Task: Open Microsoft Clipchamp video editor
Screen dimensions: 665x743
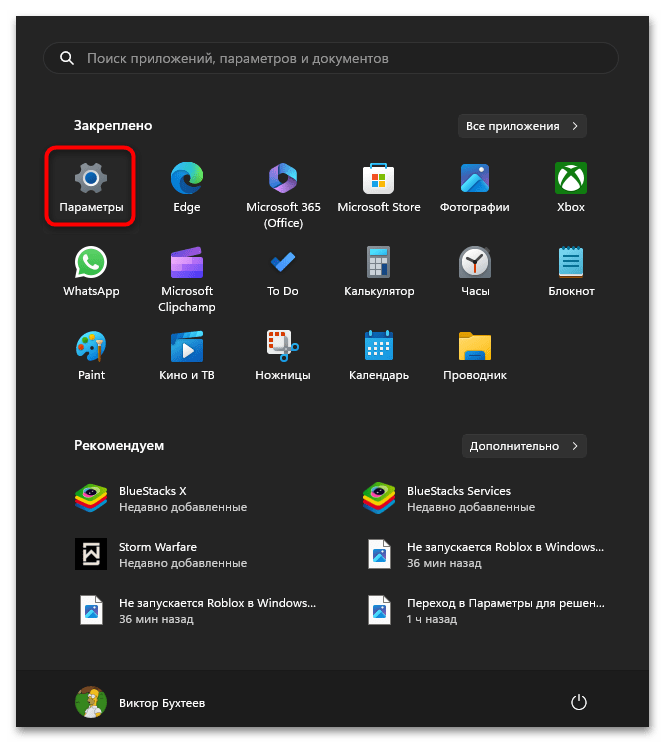Action: (x=187, y=279)
